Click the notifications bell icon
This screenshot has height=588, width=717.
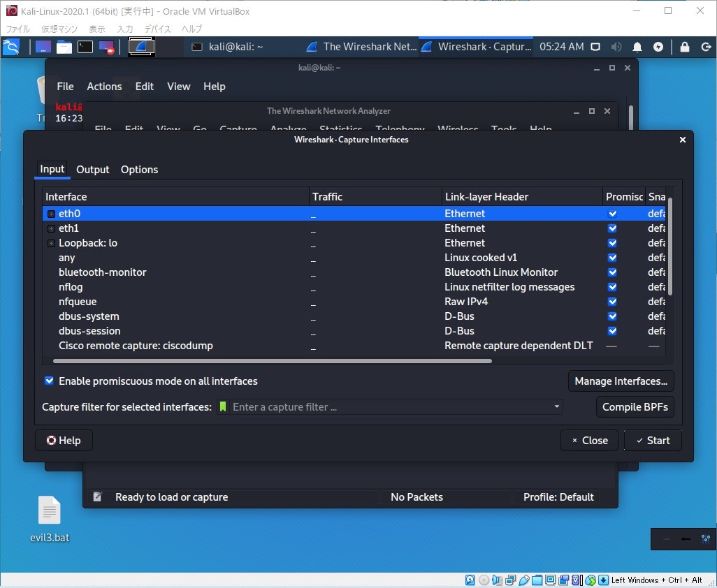[x=637, y=47]
